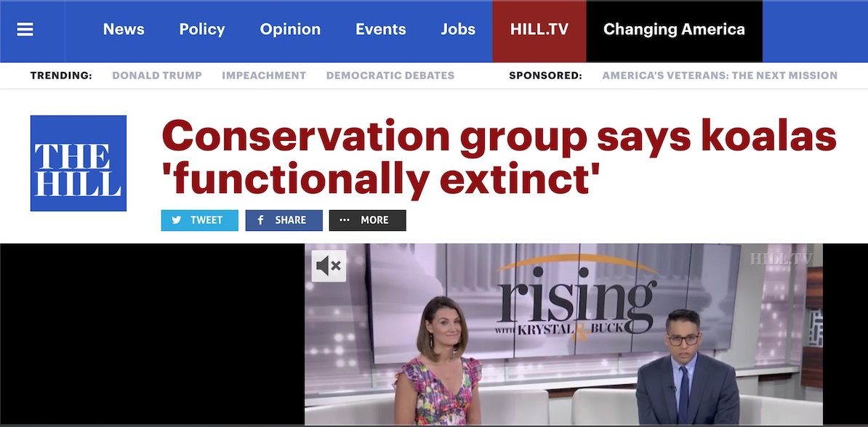
Task: Open sponsored America's Veterans: The Next Mission link
Action: tap(720, 76)
